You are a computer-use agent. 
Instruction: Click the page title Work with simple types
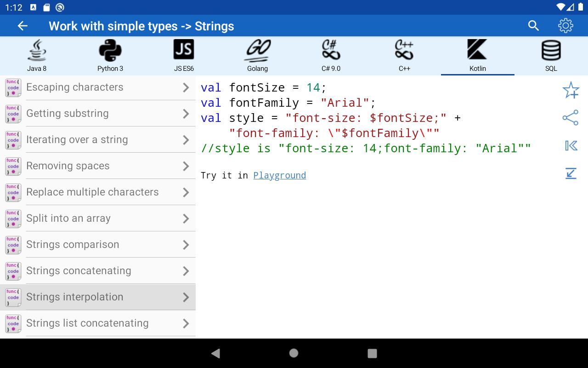(113, 26)
